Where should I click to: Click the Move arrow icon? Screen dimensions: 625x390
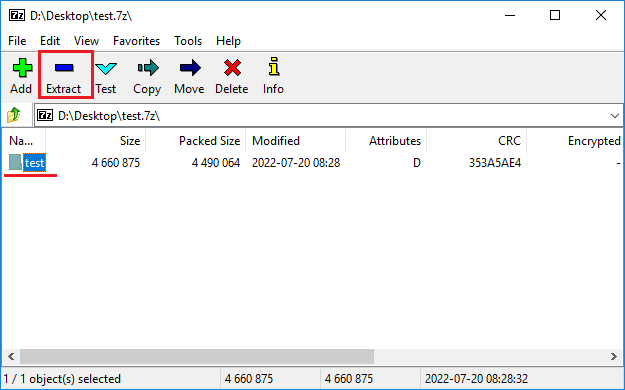tap(190, 68)
